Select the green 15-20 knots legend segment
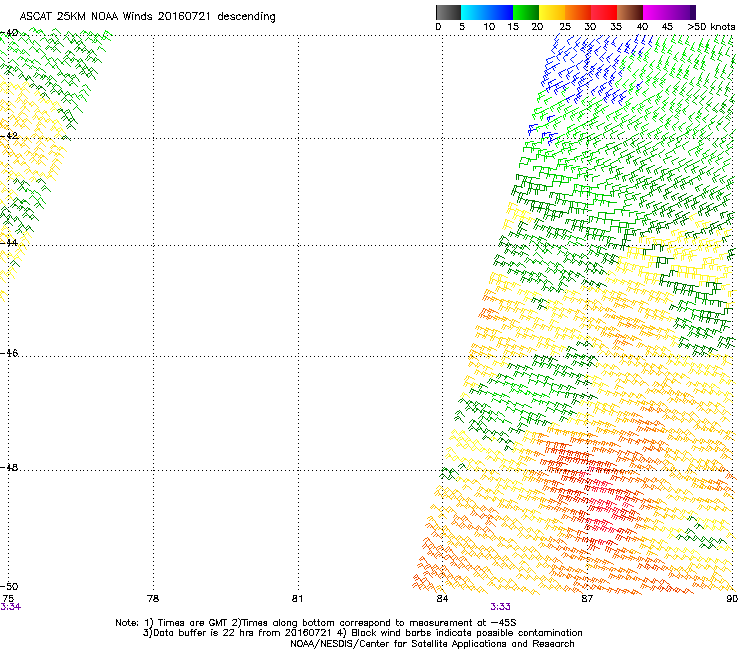 tap(526, 12)
